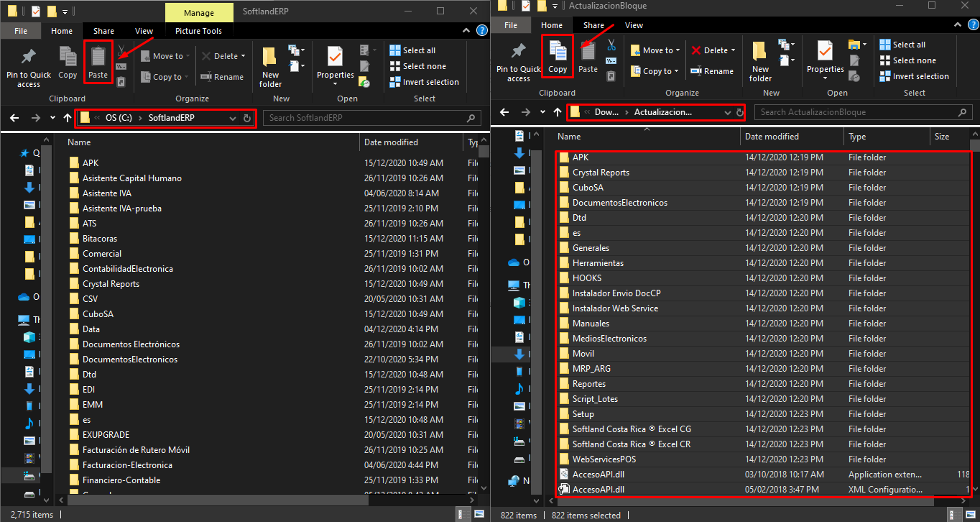The width and height of the screenshot is (980, 522).
Task: Click Copy in the ActualizacionBloque window ribbon
Action: [x=558, y=57]
